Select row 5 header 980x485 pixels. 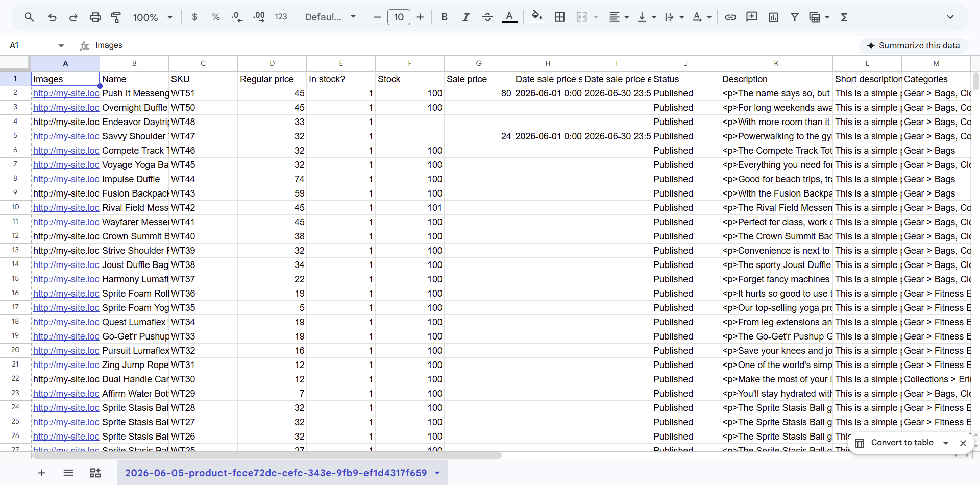tap(15, 136)
